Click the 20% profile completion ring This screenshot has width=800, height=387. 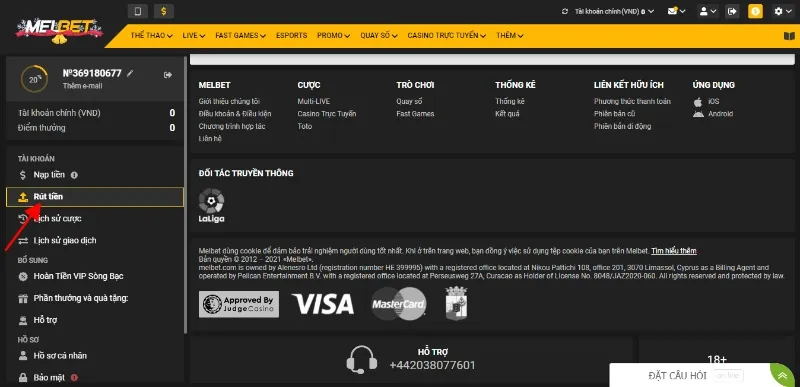pyautogui.click(x=34, y=79)
